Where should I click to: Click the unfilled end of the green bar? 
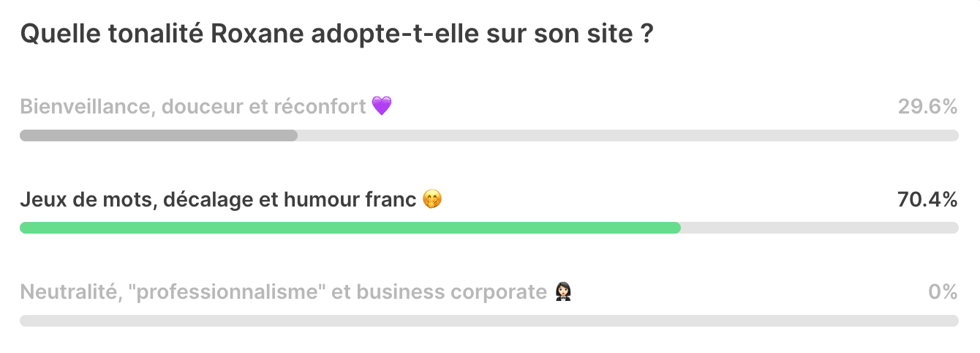[819, 228]
